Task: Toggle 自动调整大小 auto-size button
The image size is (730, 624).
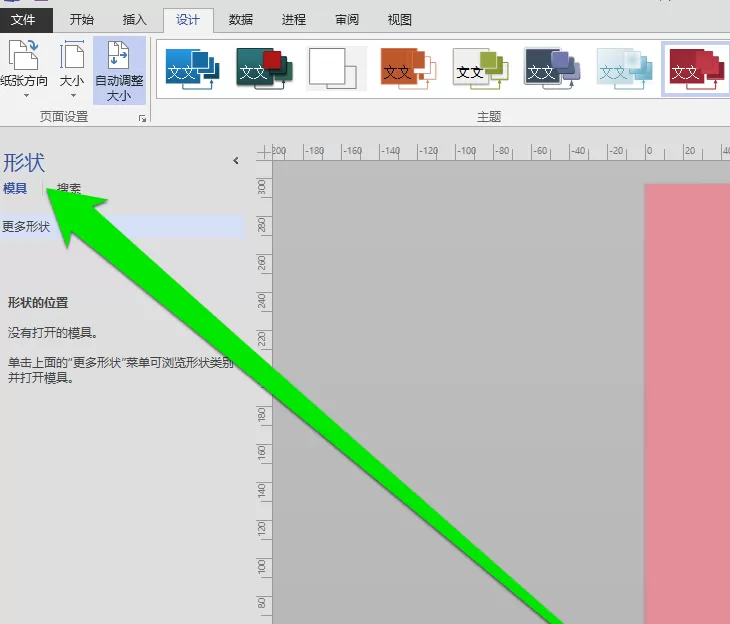Action: coord(119,70)
